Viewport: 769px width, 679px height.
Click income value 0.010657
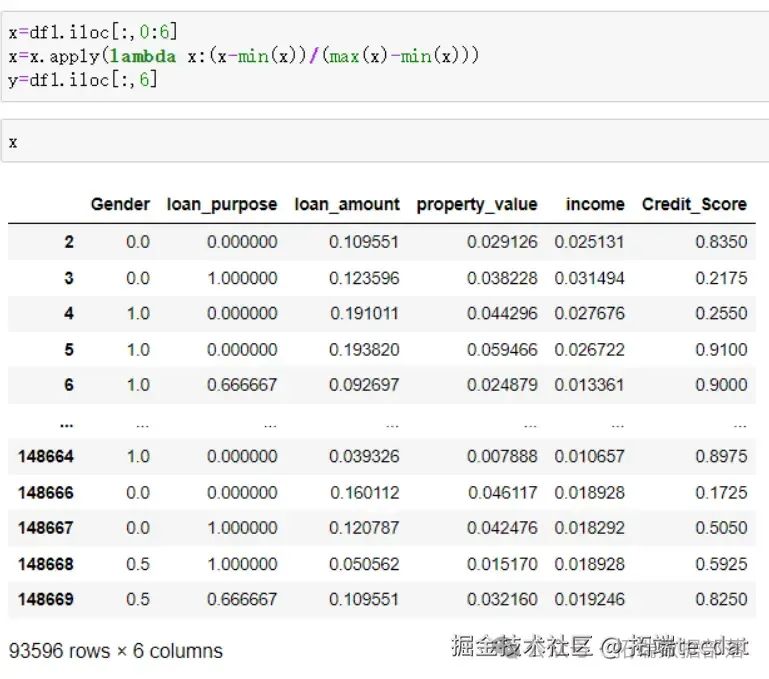tap(590, 456)
